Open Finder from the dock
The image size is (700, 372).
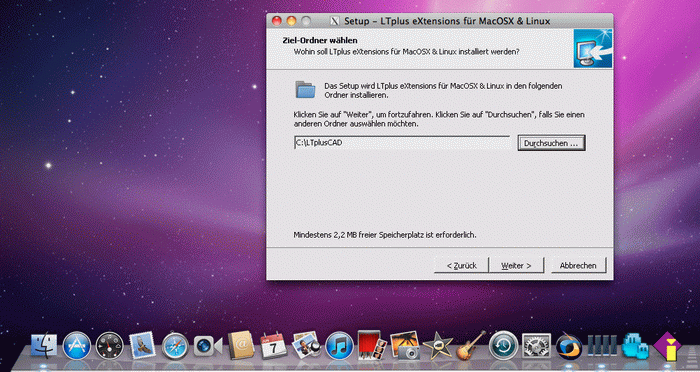[x=44, y=346]
